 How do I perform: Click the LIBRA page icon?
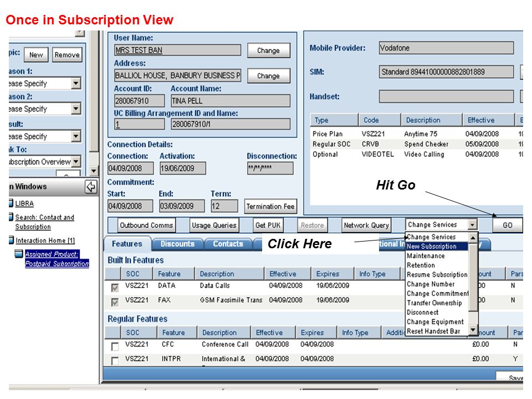(11, 203)
